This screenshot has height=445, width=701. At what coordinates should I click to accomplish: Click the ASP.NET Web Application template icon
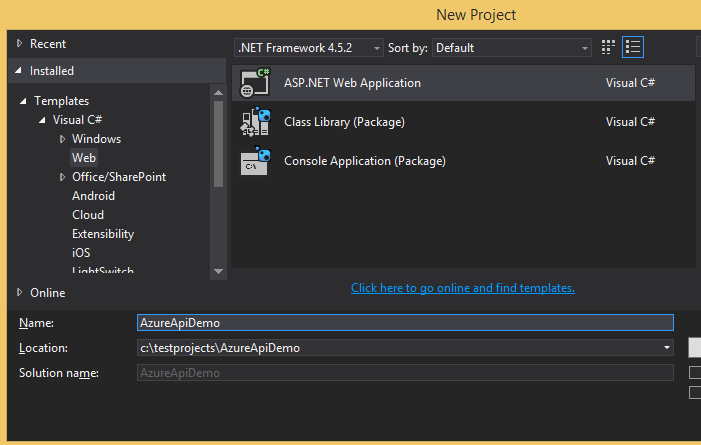pos(255,83)
